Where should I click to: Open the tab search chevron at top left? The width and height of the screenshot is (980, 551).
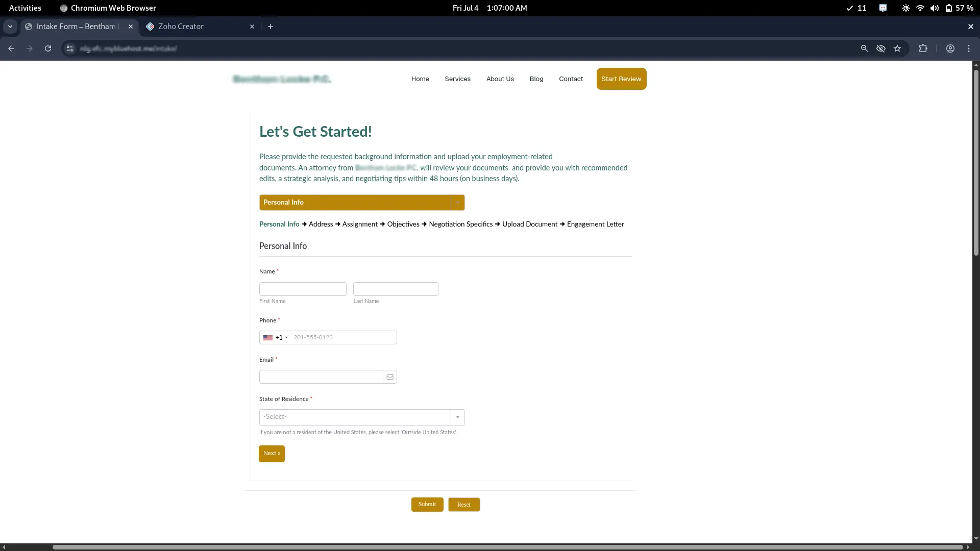coord(10,27)
